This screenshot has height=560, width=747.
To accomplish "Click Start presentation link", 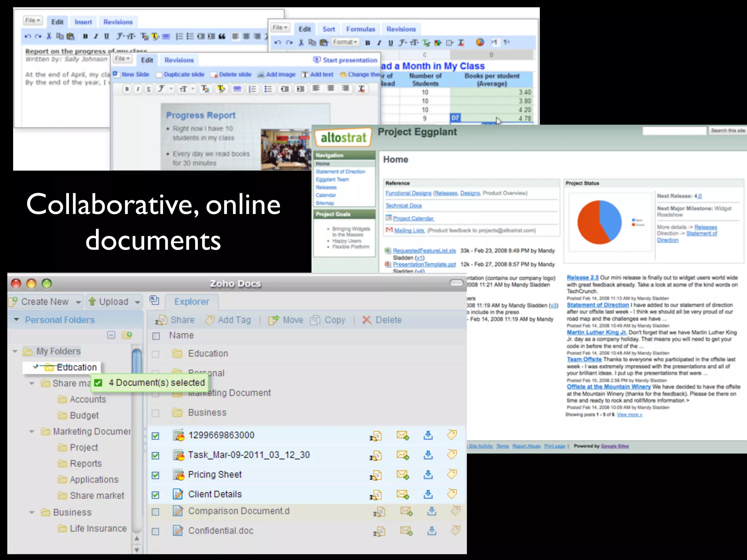I will pos(345,60).
